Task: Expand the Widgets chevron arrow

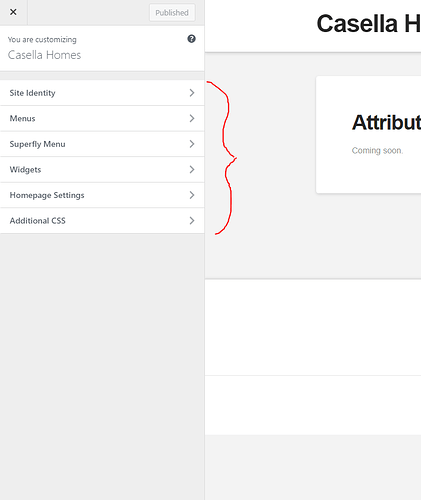Action: point(192,170)
